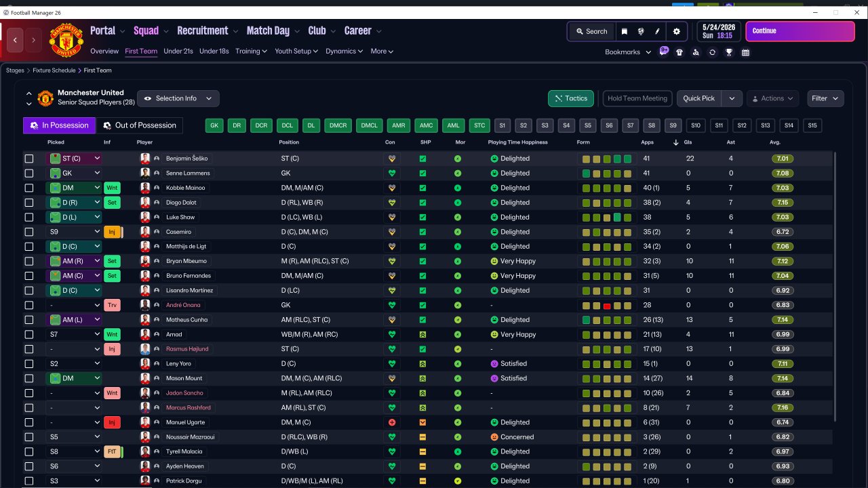Click the 7.16 average rating for Marcus Rashford
868x488 pixels.
tap(782, 407)
